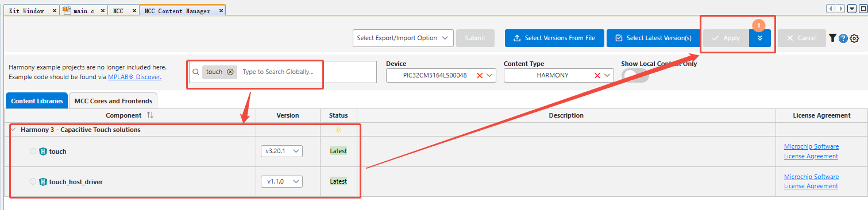The image size is (868, 210).
Task: Click the info icon beside touch_host_driver
Action: 33,181
